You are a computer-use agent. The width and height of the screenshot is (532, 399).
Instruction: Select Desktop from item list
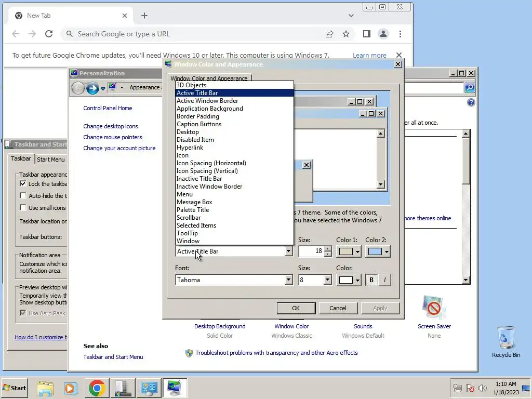click(234, 132)
